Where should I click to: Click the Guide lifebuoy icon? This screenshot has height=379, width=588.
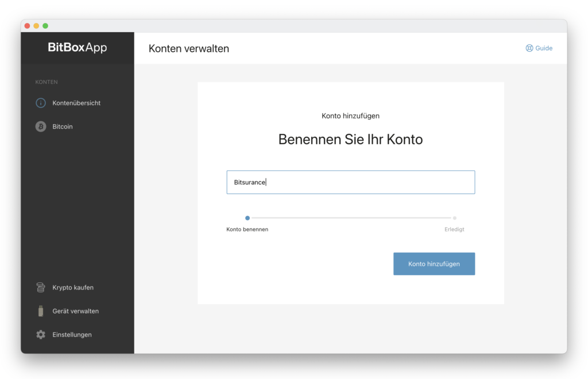point(529,48)
